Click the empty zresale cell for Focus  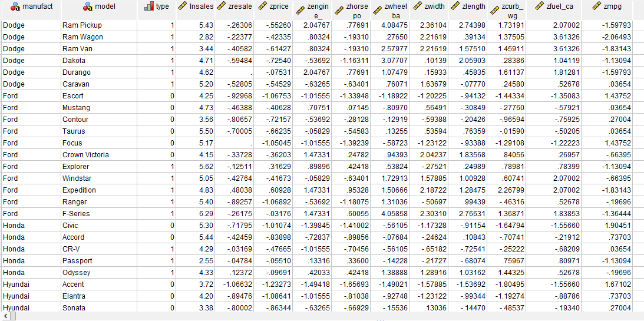click(235, 143)
